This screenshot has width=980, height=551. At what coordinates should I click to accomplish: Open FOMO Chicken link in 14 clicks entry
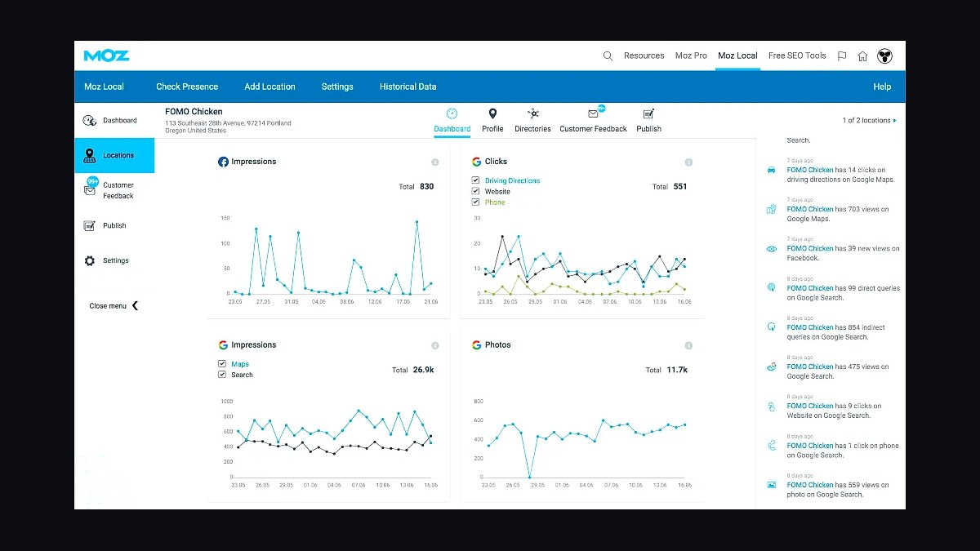pyautogui.click(x=810, y=170)
